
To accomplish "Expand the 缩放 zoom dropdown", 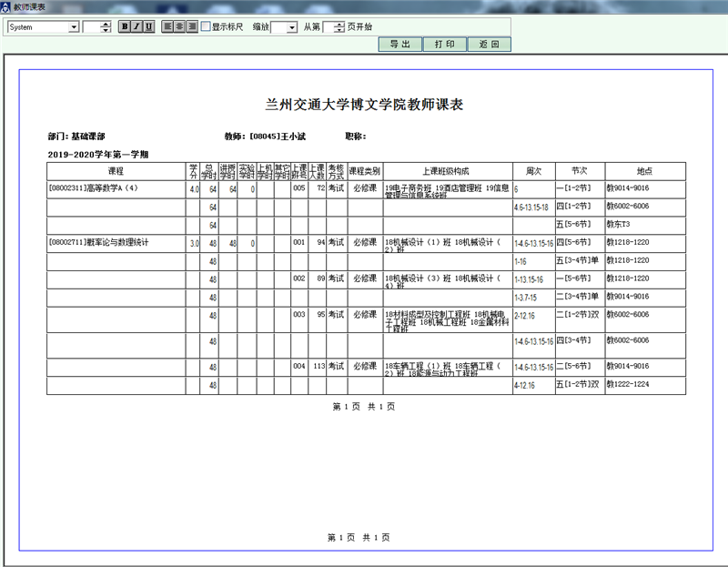I will 291,27.
